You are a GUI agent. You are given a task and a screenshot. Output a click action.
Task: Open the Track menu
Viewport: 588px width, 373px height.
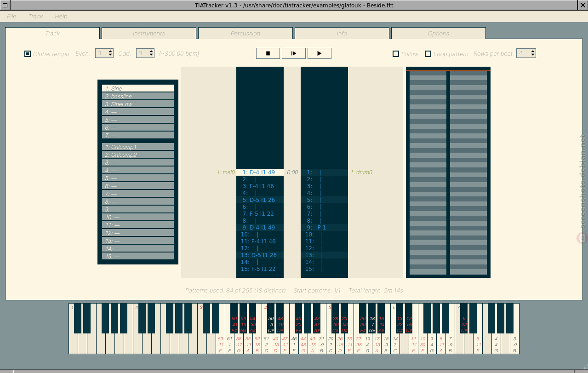pos(35,16)
